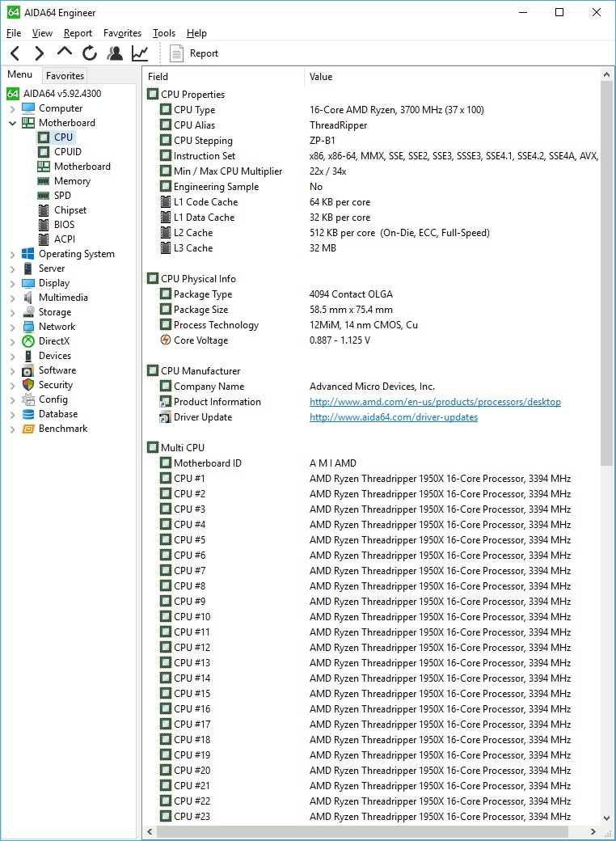
Task: Select the Process Technology row
Action: [372, 325]
